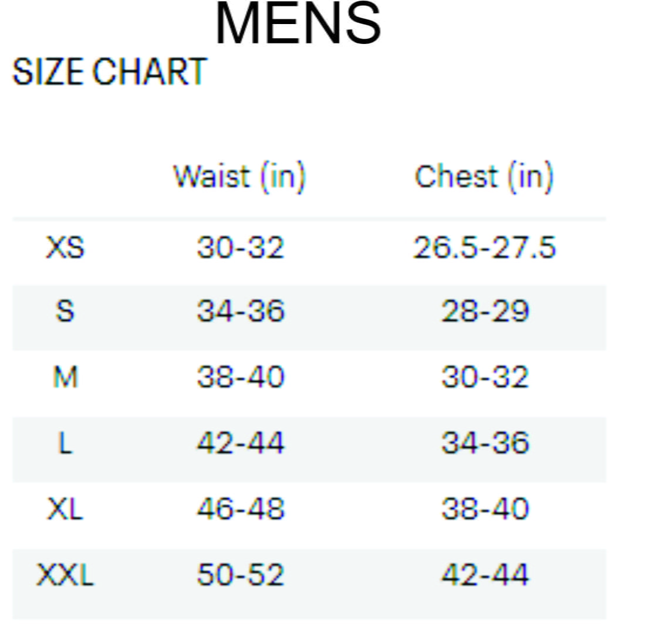672x627 pixels.
Task: Select the S chest value 28-29
Action: [485, 311]
